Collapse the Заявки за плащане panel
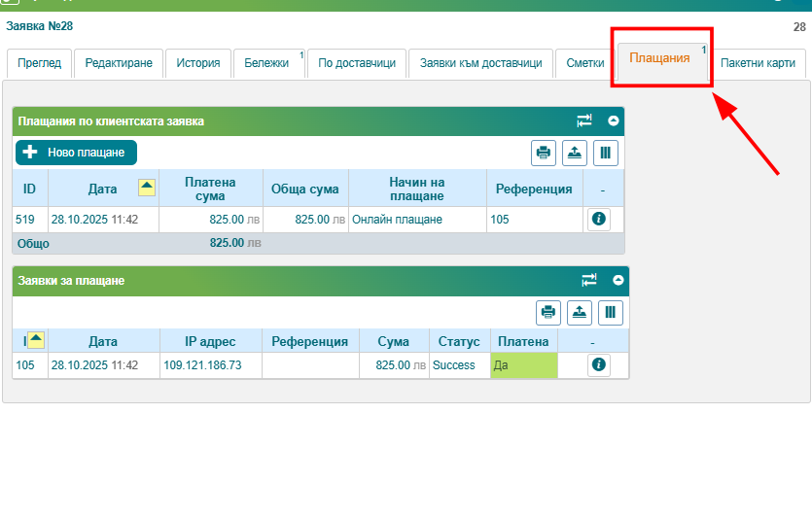 pos(618,280)
